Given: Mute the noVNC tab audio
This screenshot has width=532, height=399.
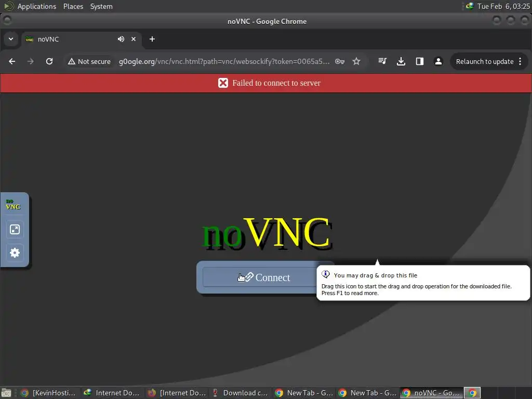Looking at the screenshot, I should [121, 39].
